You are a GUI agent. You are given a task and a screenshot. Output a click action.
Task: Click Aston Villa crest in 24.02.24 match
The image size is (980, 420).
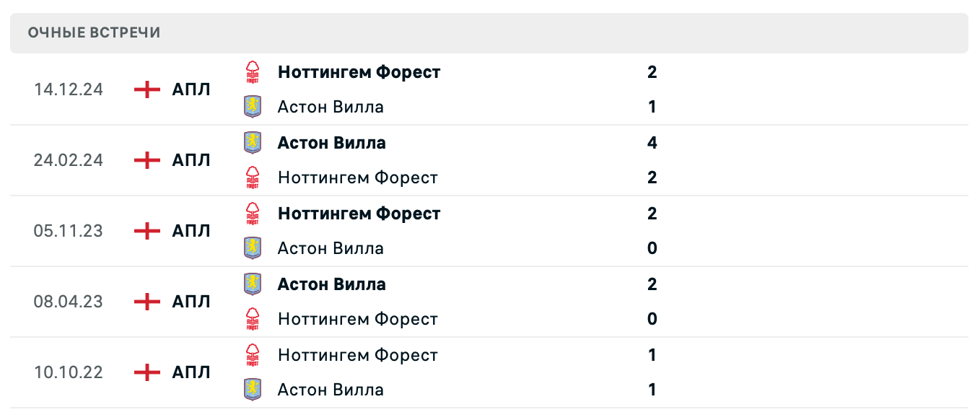pos(252,143)
